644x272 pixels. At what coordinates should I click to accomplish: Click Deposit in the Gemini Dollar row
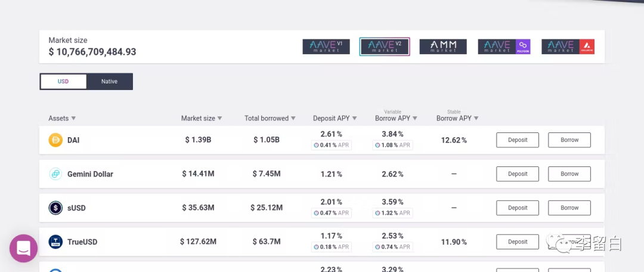518,174
